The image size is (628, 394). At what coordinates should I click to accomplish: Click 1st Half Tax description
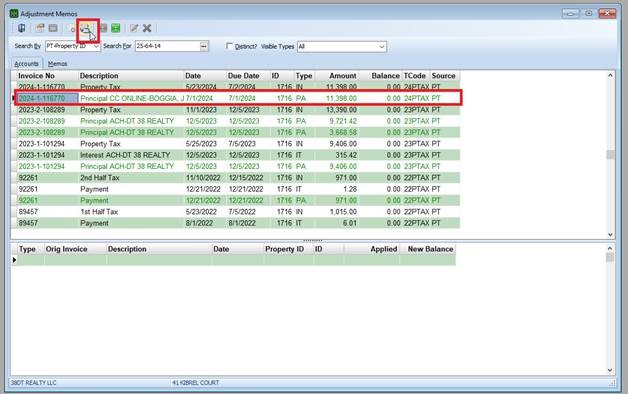pyautogui.click(x=99, y=212)
